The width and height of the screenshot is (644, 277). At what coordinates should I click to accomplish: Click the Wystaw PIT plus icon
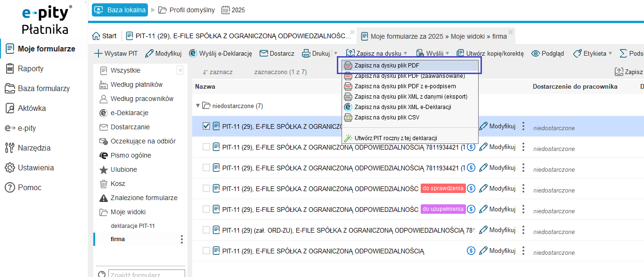[x=98, y=53]
